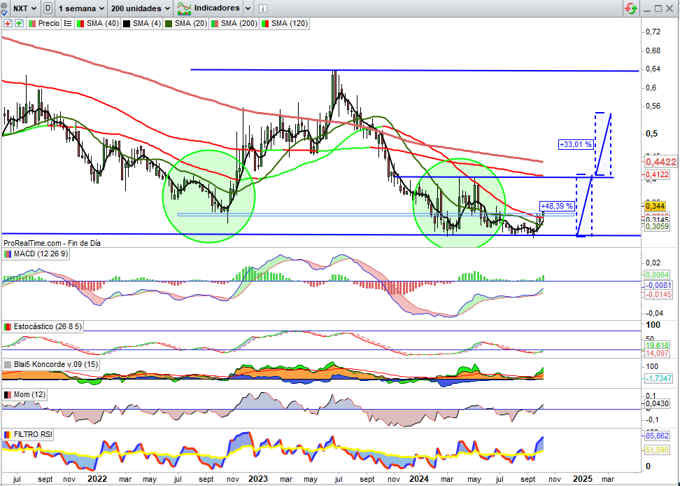Click the 2022 label on time axis
Image resolution: width=680 pixels, height=486 pixels.
click(x=97, y=479)
